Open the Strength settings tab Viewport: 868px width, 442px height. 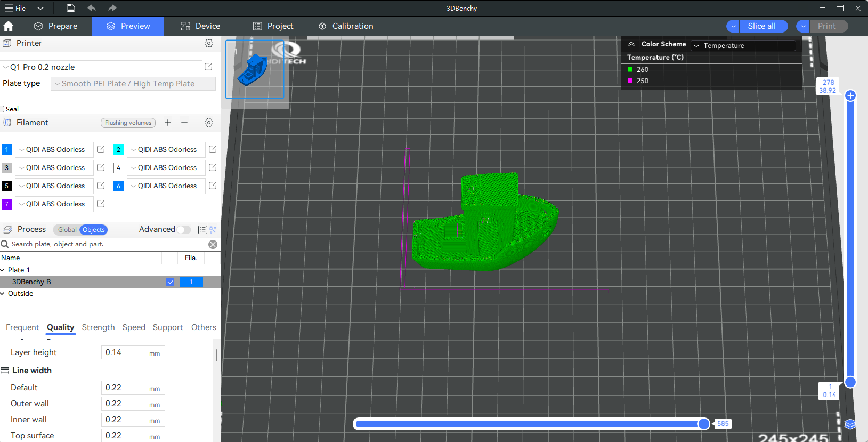click(98, 327)
